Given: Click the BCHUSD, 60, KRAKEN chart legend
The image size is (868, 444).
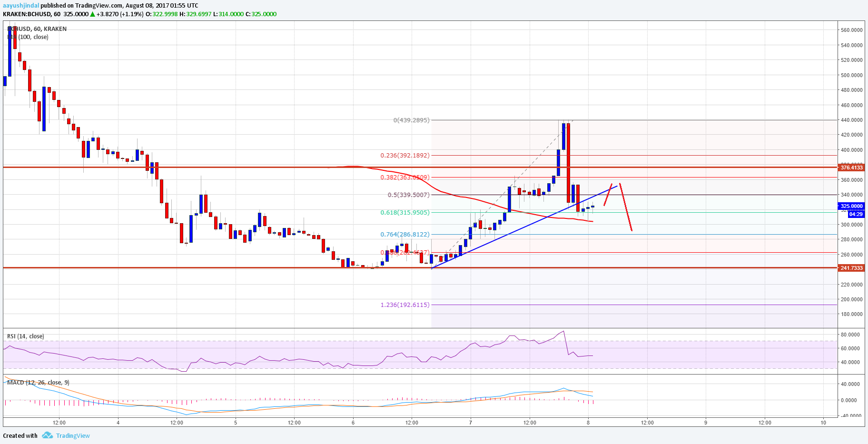Looking at the screenshot, I should tap(37, 29).
